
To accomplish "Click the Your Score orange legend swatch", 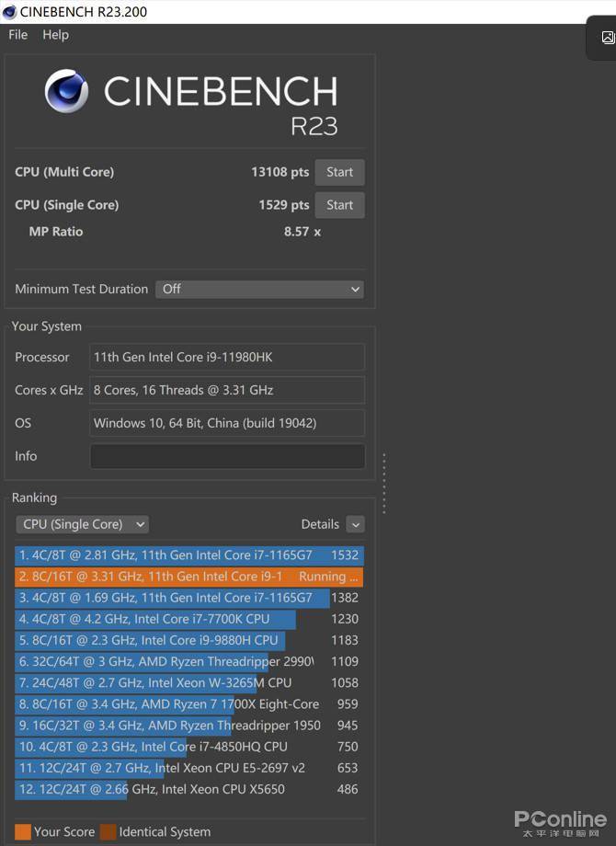I will pos(23,832).
